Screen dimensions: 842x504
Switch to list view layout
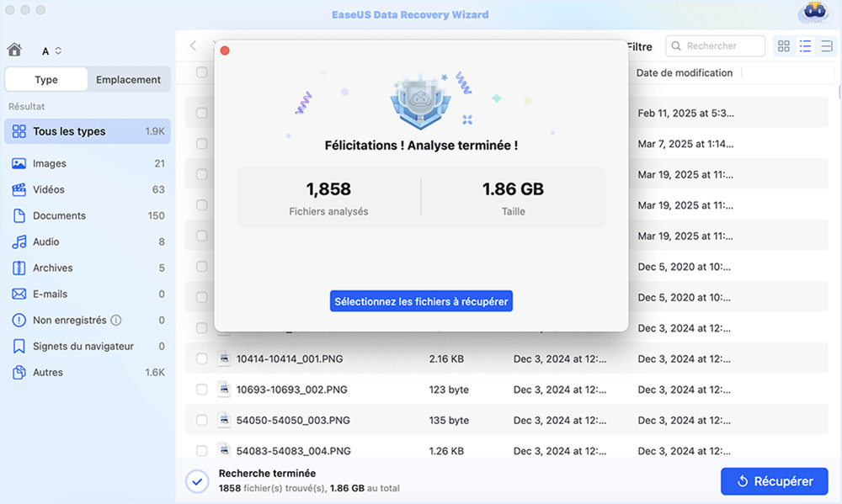point(805,46)
